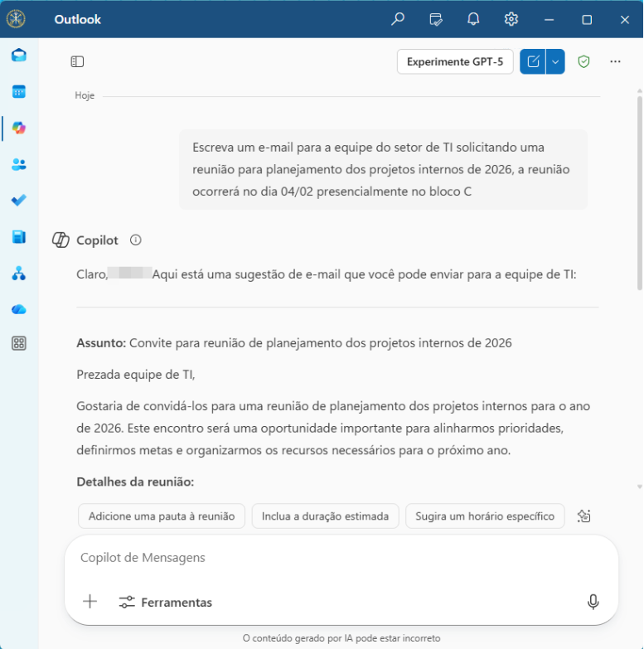Image resolution: width=644 pixels, height=649 pixels.
Task: Select the 'Inclua a duração estimada' suggestion
Action: click(x=325, y=516)
